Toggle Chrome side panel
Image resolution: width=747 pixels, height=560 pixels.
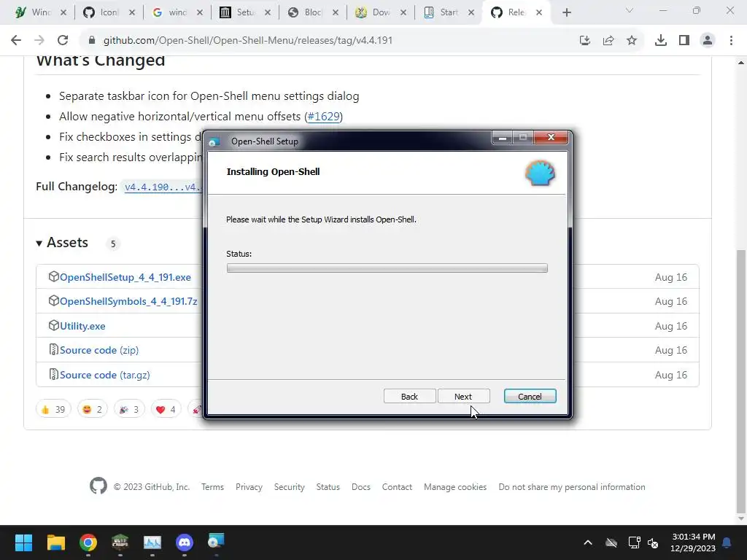click(x=684, y=41)
